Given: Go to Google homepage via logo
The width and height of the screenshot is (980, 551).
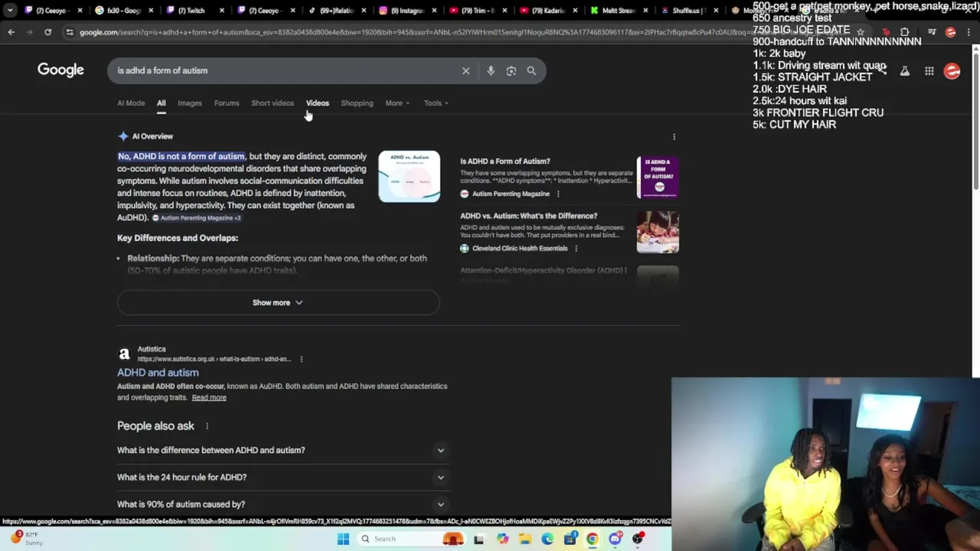Looking at the screenshot, I should pos(60,70).
